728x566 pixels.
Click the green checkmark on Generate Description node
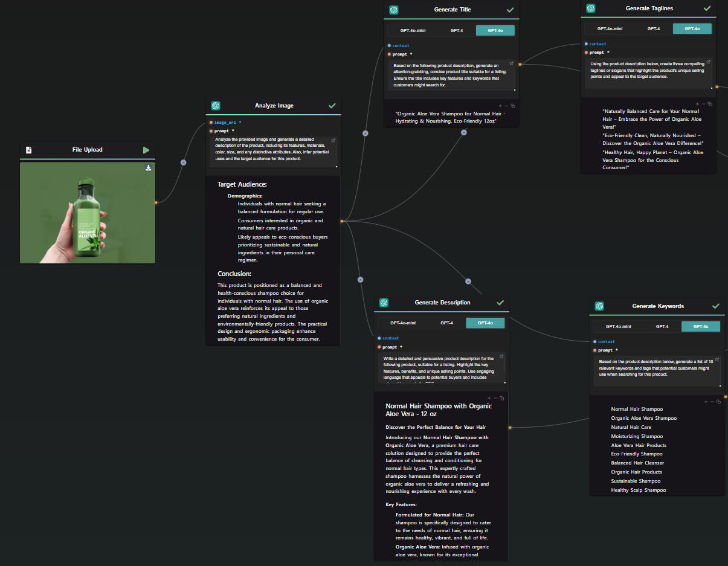[x=500, y=303]
